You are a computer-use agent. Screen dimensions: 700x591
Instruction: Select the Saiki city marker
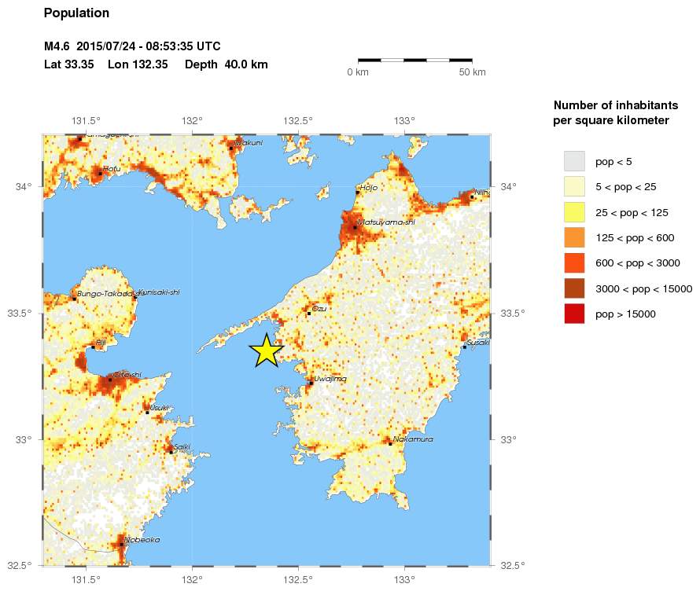(x=171, y=451)
